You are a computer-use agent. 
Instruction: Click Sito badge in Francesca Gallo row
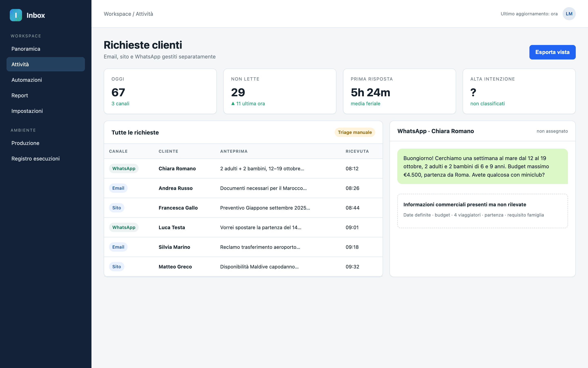point(117,208)
